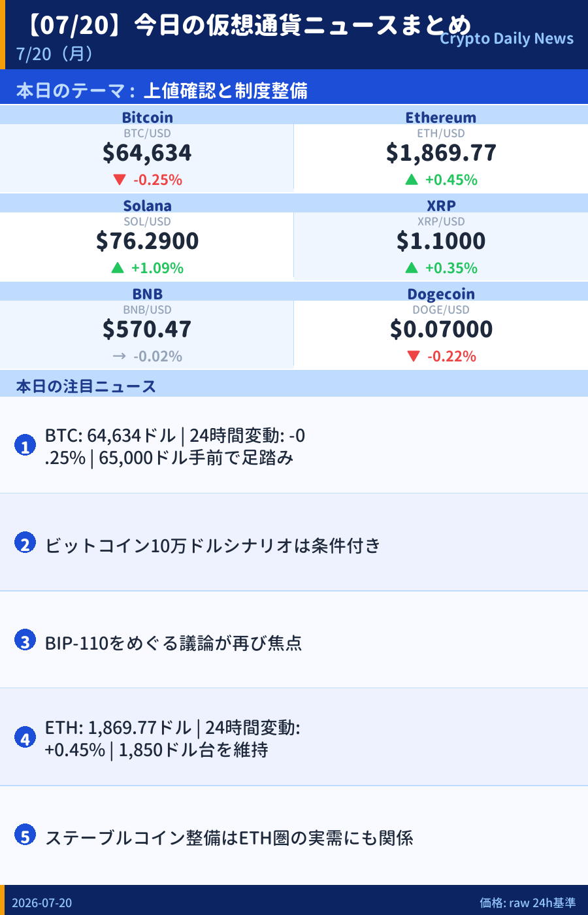Click the green up arrow under Solana price
Image resolution: width=588 pixels, height=915 pixels.
coord(118,268)
